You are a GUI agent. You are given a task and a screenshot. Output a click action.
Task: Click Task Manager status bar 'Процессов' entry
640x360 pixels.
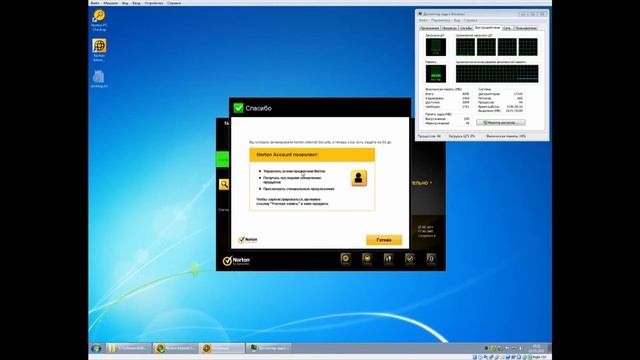429,136
